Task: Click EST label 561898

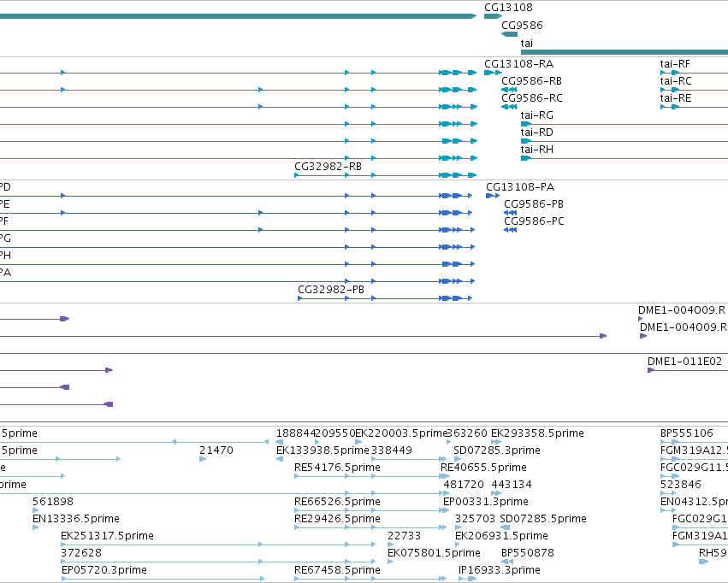Action: click(53, 502)
